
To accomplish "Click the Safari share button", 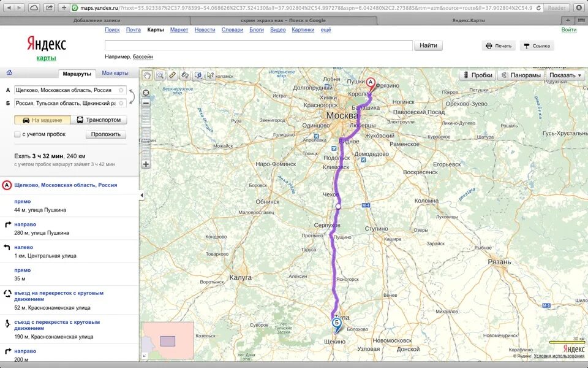I will click(49, 7).
